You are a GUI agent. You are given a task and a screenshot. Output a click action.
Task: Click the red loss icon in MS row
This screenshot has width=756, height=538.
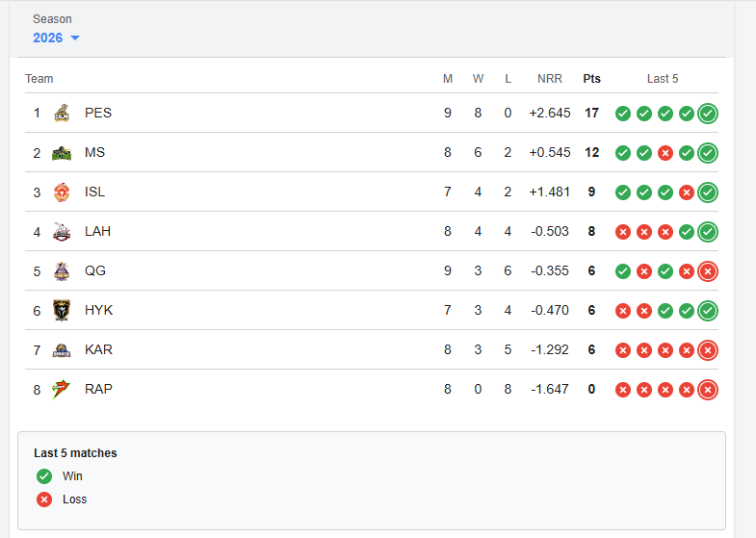click(665, 153)
